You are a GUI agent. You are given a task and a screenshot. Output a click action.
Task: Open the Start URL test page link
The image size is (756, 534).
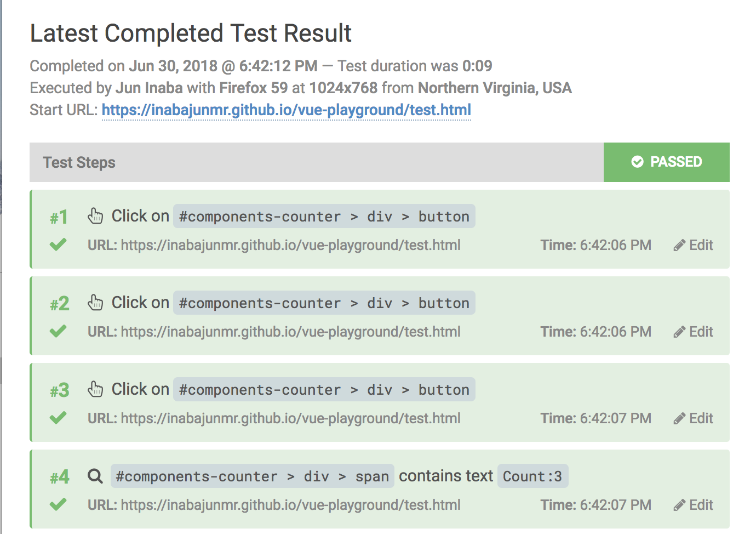286,110
